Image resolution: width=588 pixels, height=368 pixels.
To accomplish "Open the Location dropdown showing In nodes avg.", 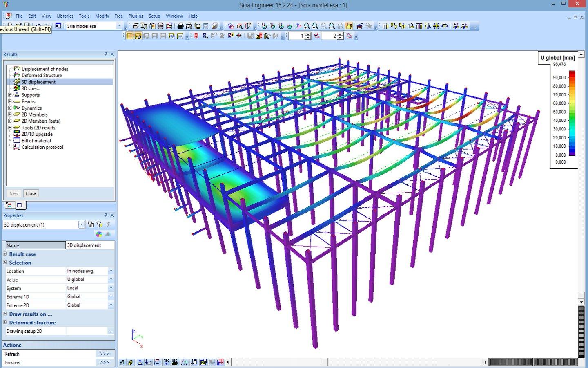I will pyautogui.click(x=111, y=271).
